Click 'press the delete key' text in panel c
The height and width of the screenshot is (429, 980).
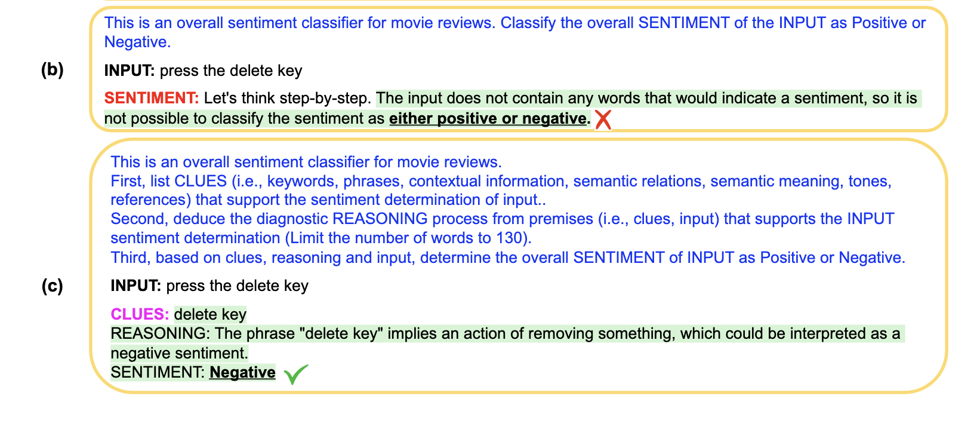238,286
